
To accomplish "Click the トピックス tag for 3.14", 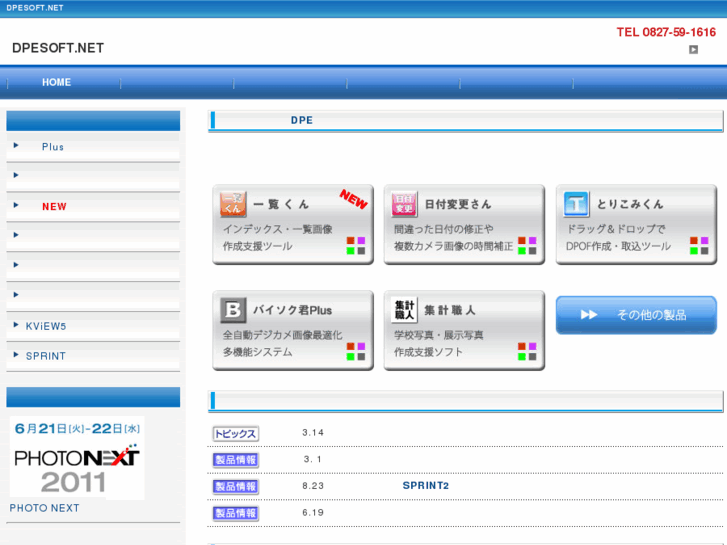I will click(236, 434).
